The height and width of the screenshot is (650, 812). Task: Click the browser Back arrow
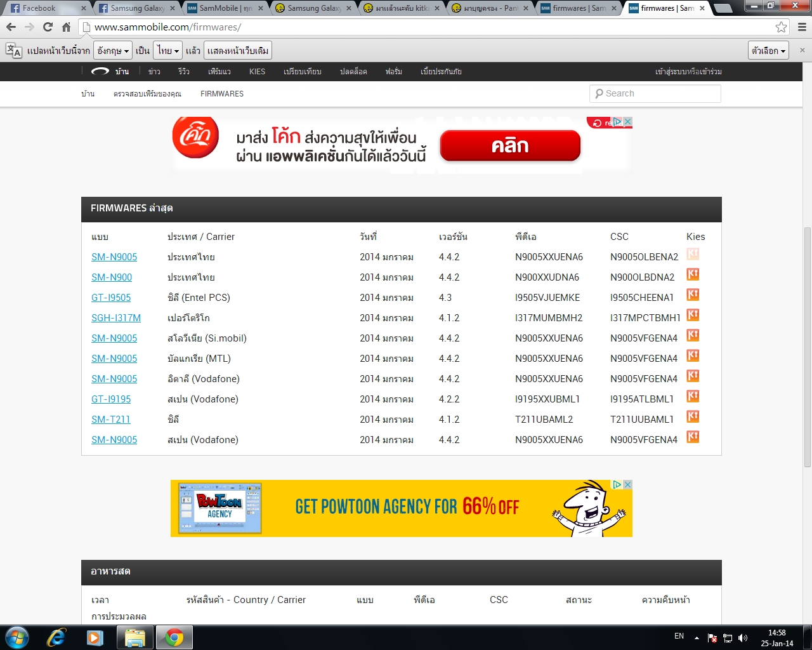[11, 27]
